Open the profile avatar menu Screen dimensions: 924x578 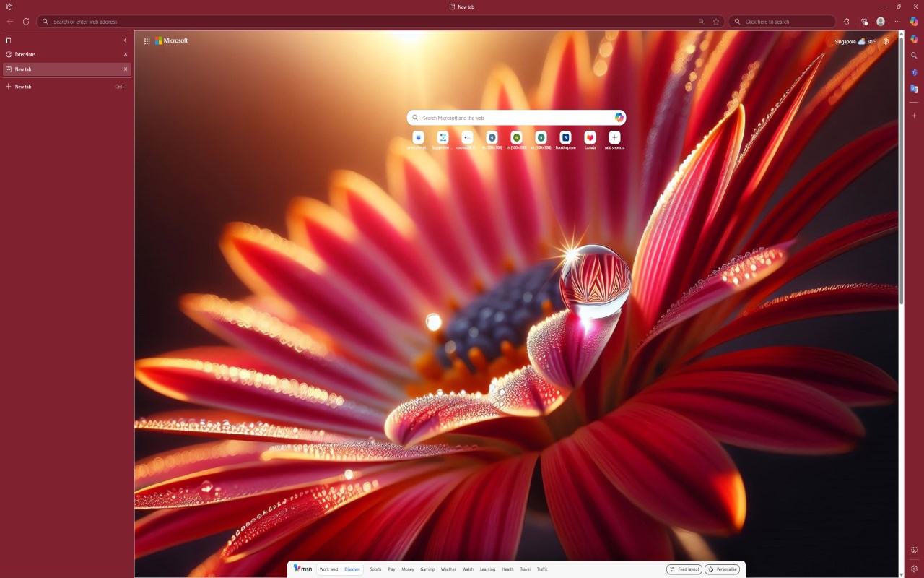pyautogui.click(x=881, y=22)
